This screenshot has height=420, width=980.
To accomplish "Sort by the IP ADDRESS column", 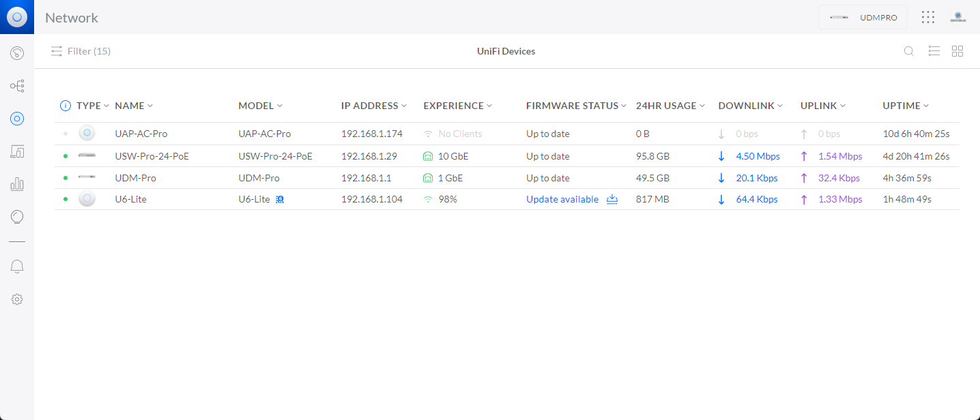I will click(x=374, y=106).
